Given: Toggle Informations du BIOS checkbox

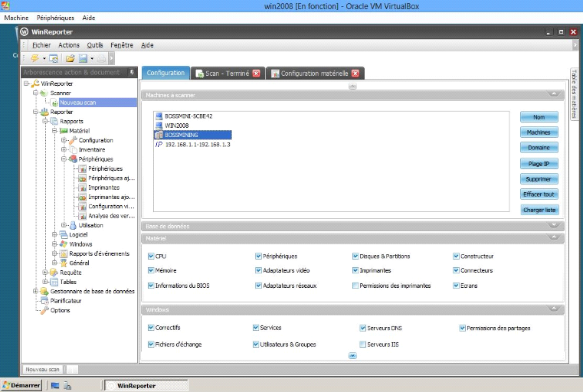Looking at the screenshot, I should coord(151,286).
